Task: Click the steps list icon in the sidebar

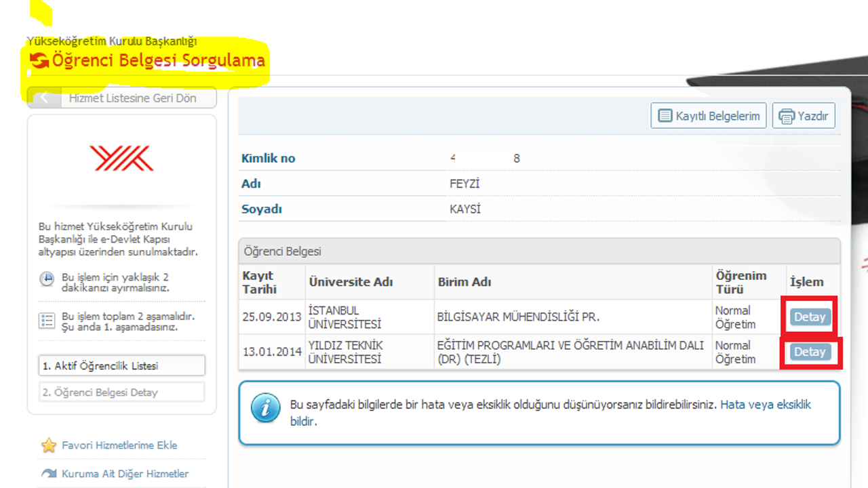Action: click(47, 320)
